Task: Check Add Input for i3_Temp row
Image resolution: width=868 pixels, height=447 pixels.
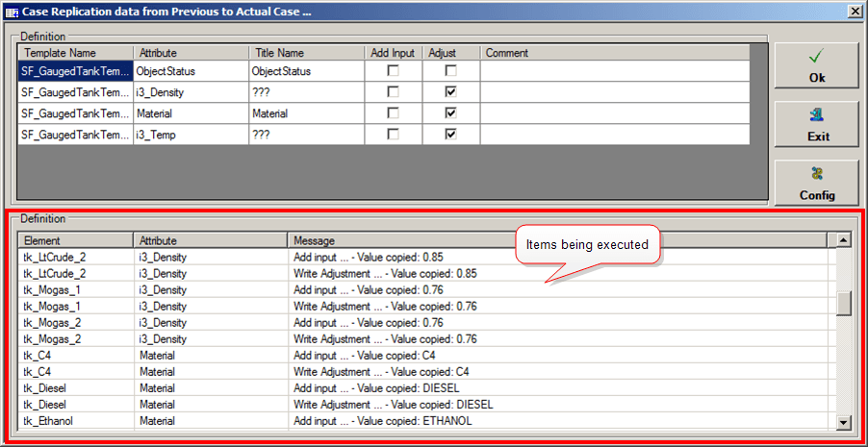Action: tap(393, 135)
